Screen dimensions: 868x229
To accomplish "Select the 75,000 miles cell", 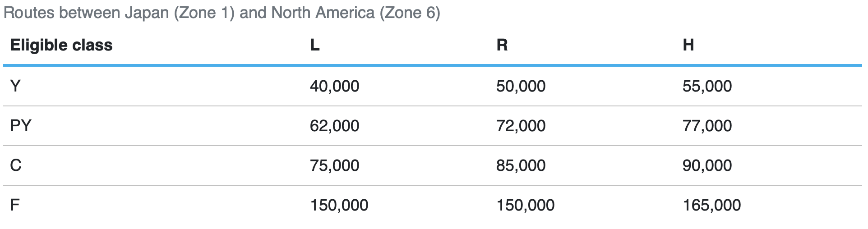I will click(x=334, y=165).
